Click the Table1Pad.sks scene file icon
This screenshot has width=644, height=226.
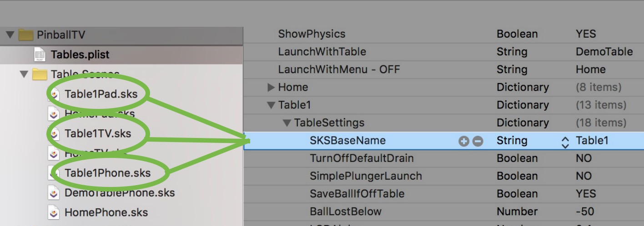point(55,94)
